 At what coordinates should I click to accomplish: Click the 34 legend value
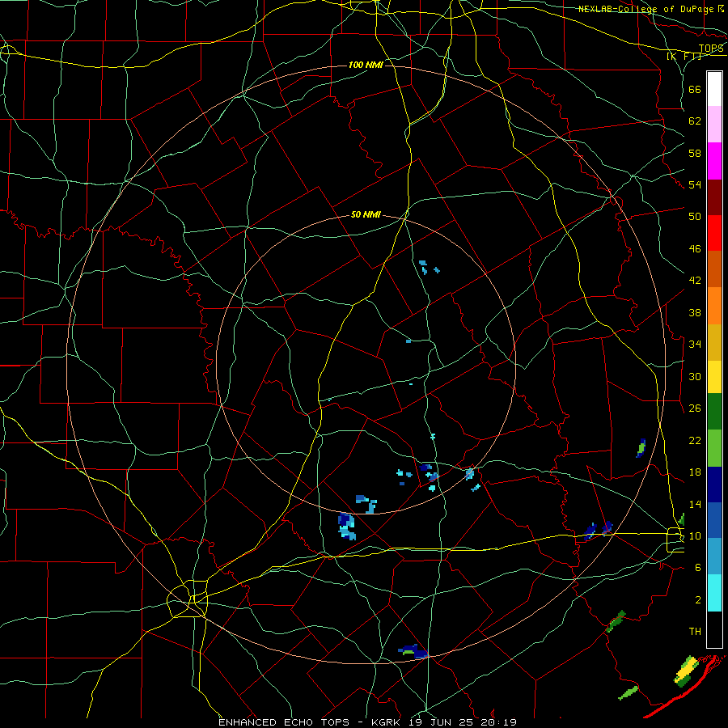695,345
